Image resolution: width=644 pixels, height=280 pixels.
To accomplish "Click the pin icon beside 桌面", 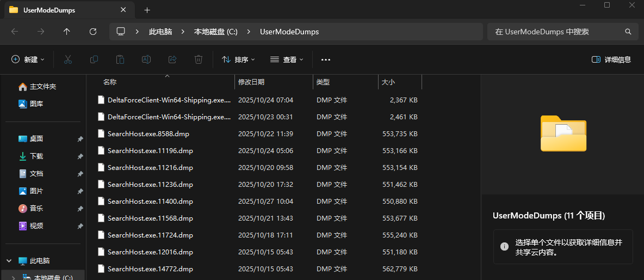I will 80,139.
